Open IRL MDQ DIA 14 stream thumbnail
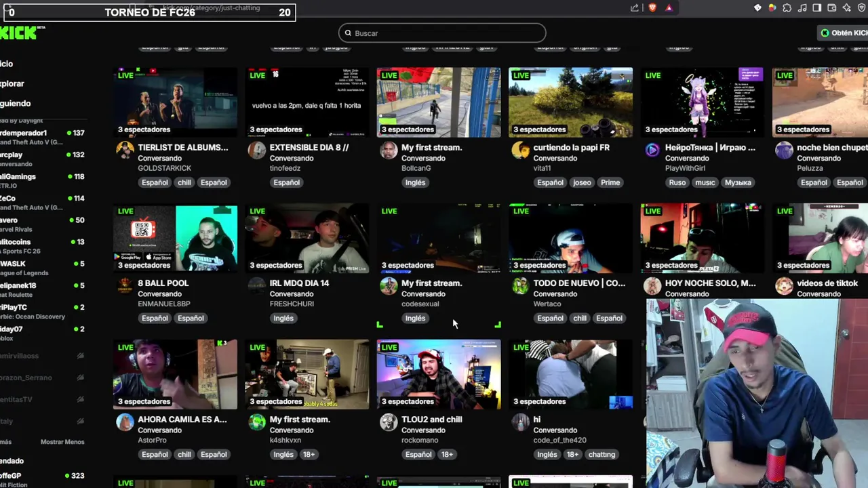Screen dimensions: 868x488 coord(307,239)
